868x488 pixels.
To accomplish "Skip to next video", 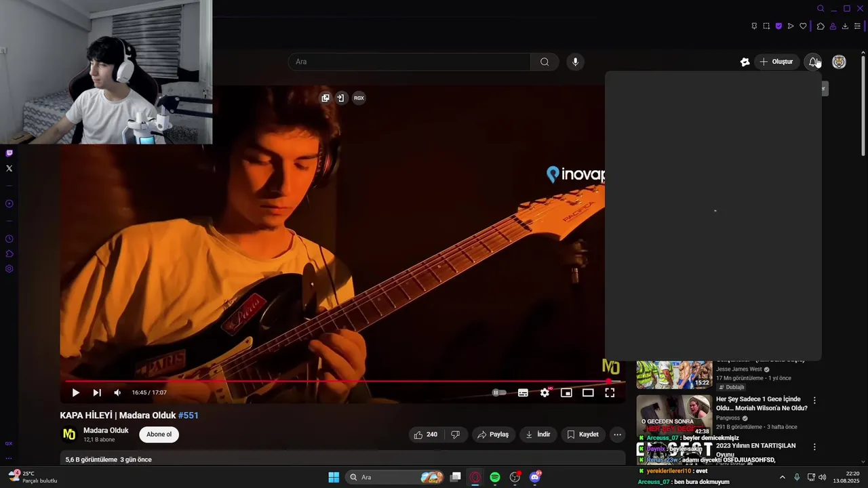I will (97, 392).
